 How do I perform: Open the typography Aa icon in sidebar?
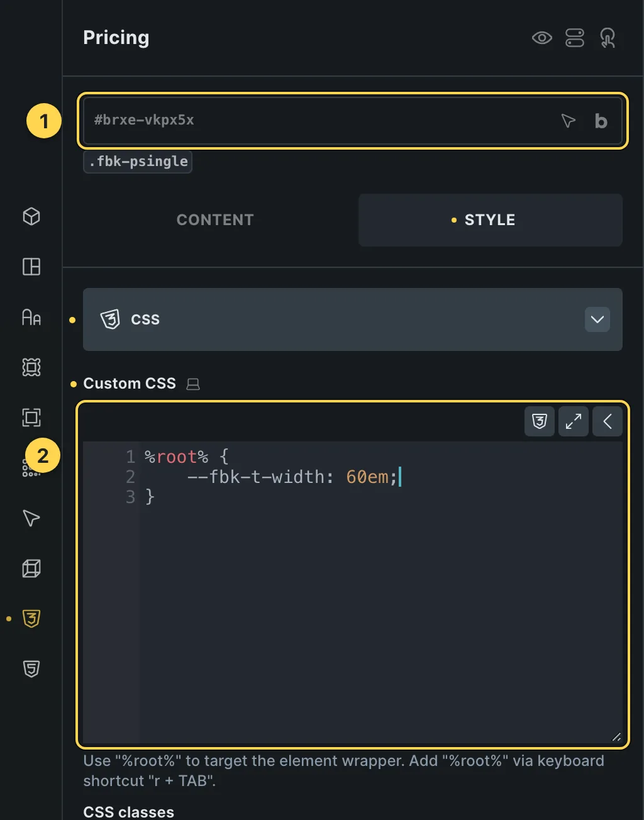(31, 317)
